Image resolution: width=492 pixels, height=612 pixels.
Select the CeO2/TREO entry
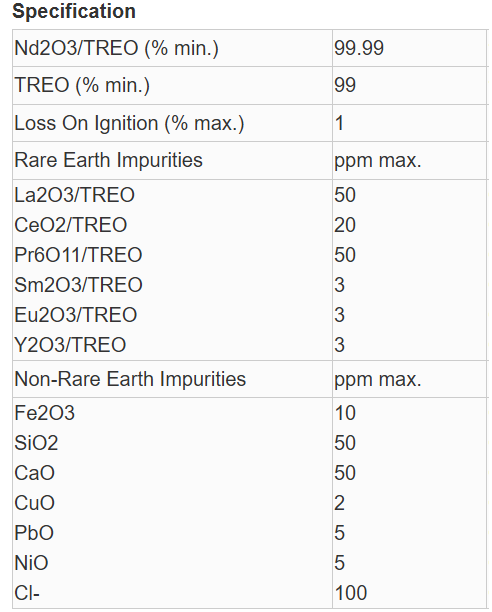(71, 225)
